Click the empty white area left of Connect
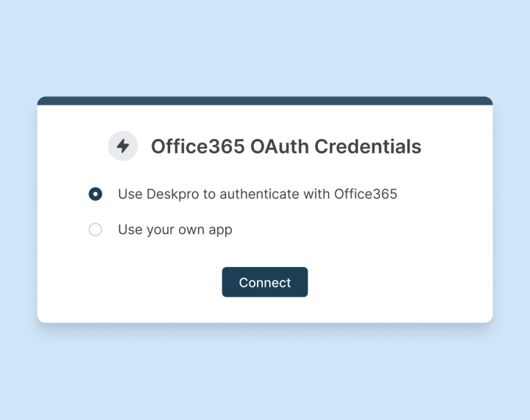The image size is (530, 420). point(132,282)
